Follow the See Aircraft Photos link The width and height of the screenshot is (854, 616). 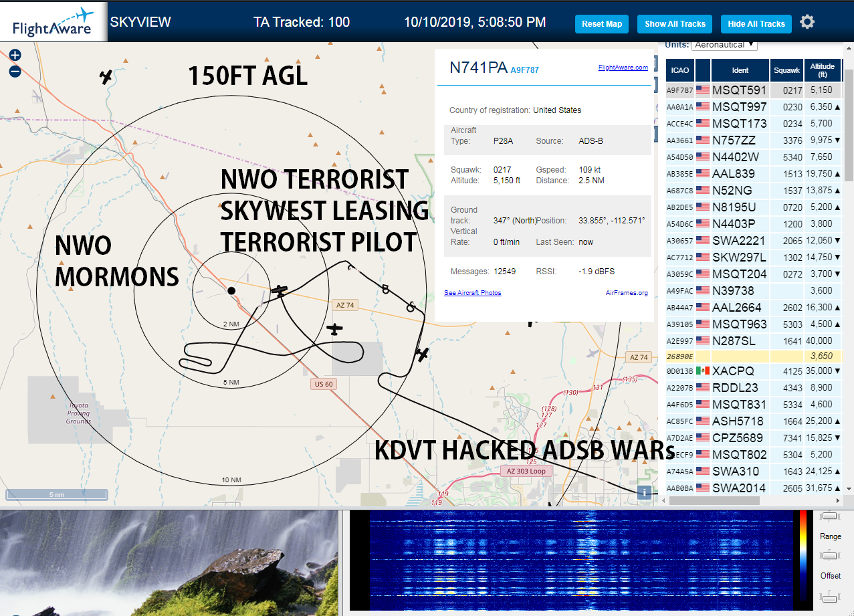[472, 293]
